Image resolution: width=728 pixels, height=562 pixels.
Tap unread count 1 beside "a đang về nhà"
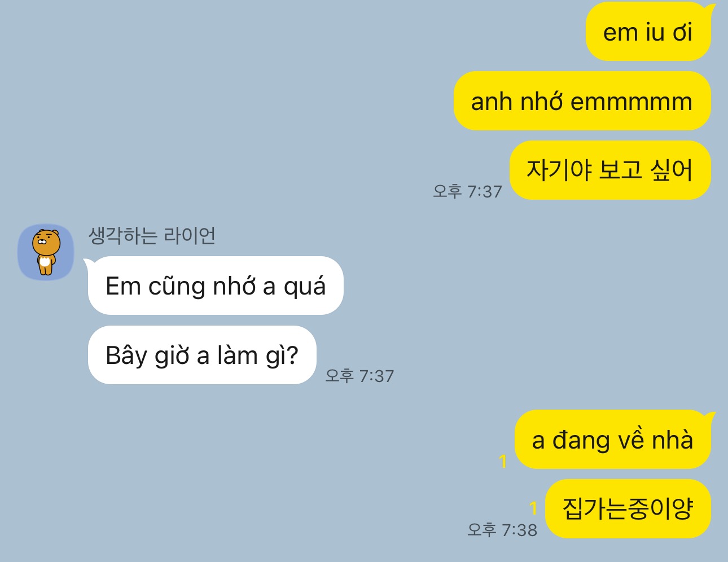coord(503,462)
